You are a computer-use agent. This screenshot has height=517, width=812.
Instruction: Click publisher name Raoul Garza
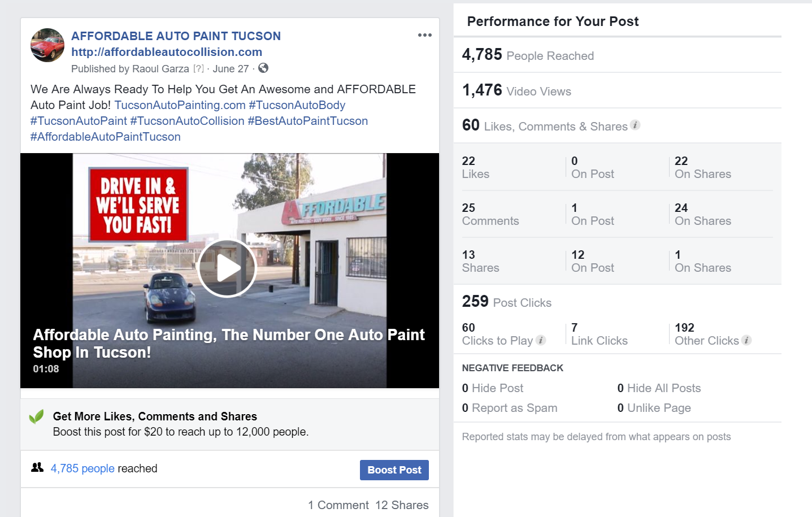[x=161, y=69]
